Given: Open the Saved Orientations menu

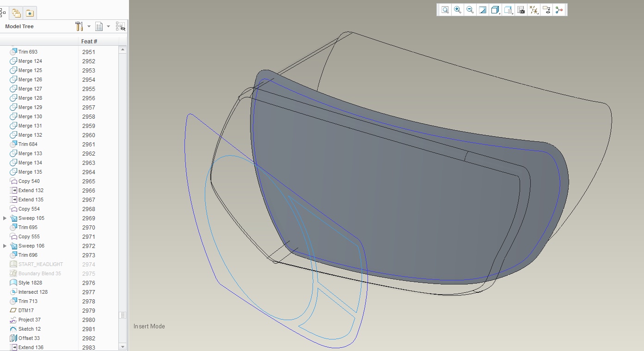Looking at the screenshot, I should click(508, 10).
